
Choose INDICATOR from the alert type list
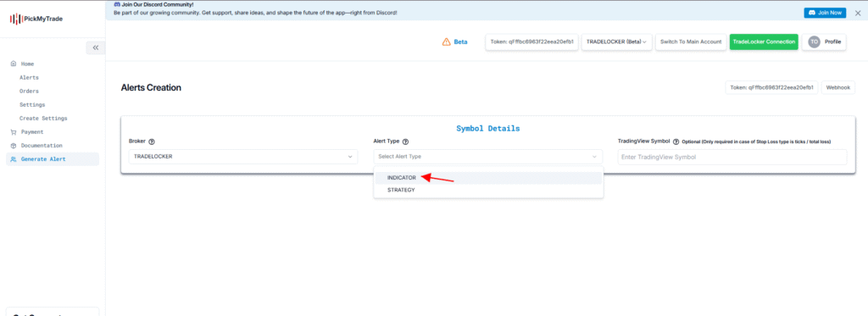click(487, 178)
